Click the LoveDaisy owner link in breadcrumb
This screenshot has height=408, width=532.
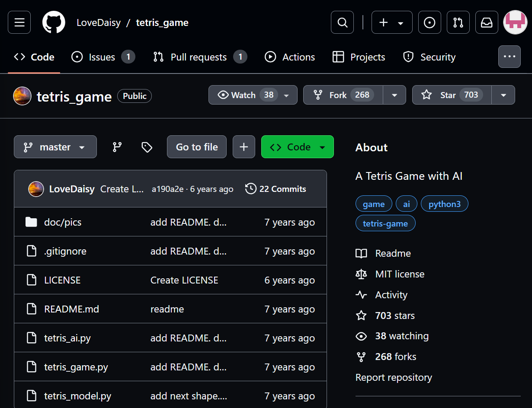(99, 22)
